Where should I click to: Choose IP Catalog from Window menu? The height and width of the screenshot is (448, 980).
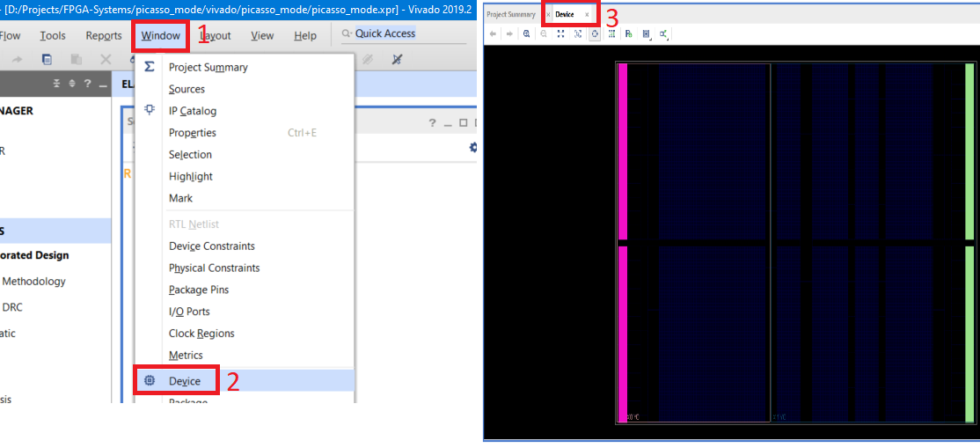click(192, 111)
